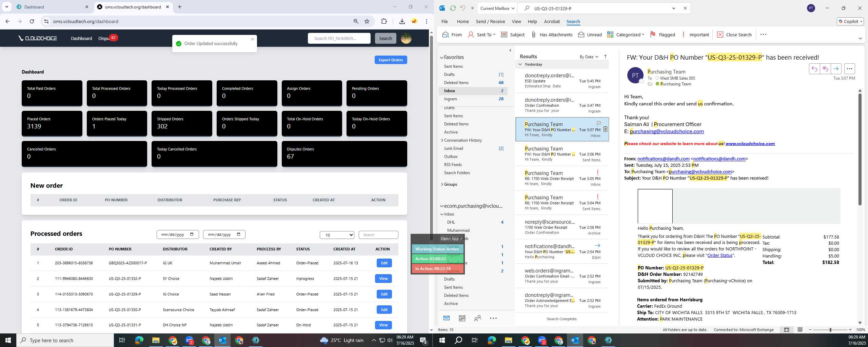Open the rows-per-page dropdown showing 10

tap(337, 235)
